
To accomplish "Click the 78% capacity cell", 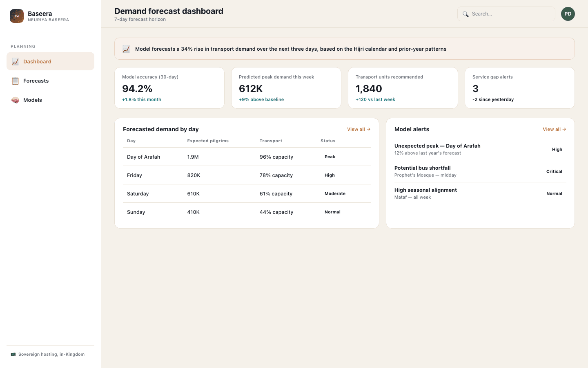I will click(x=276, y=175).
